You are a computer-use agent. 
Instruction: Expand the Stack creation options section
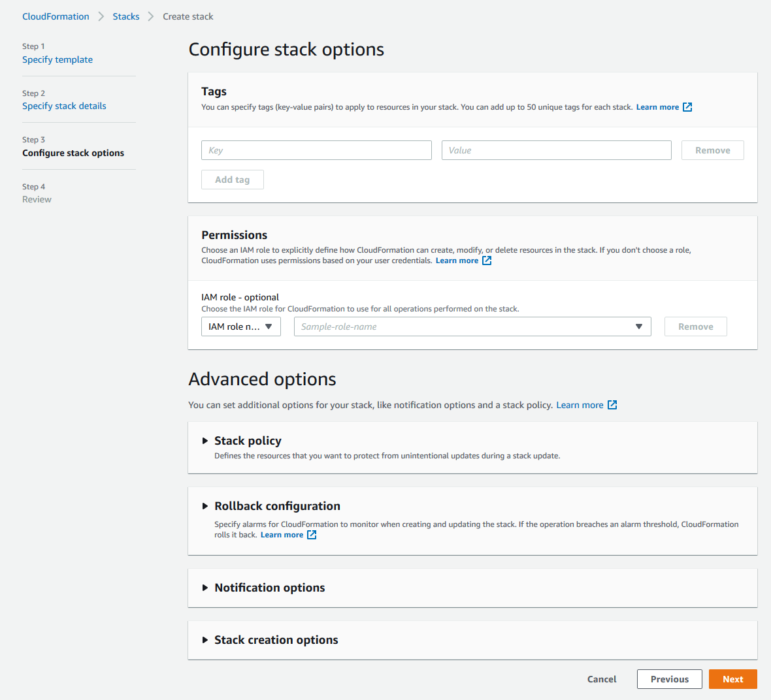tap(205, 640)
